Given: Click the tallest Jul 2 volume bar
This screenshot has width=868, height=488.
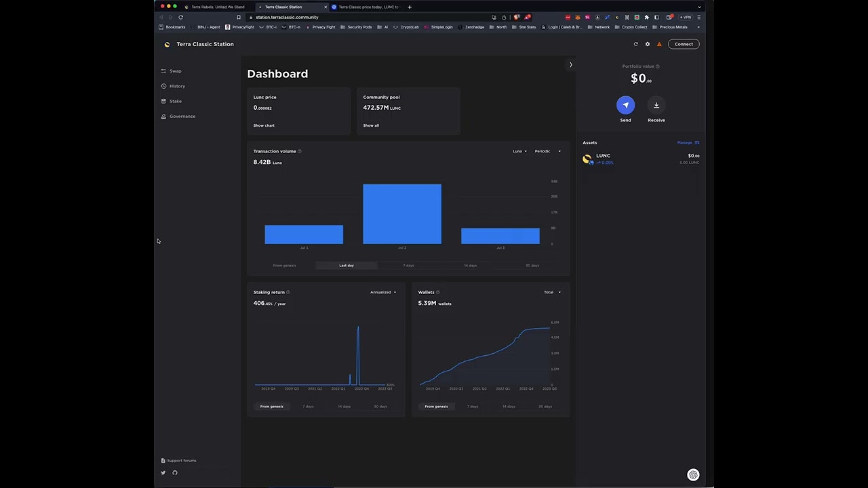Looking at the screenshot, I should click(402, 213).
